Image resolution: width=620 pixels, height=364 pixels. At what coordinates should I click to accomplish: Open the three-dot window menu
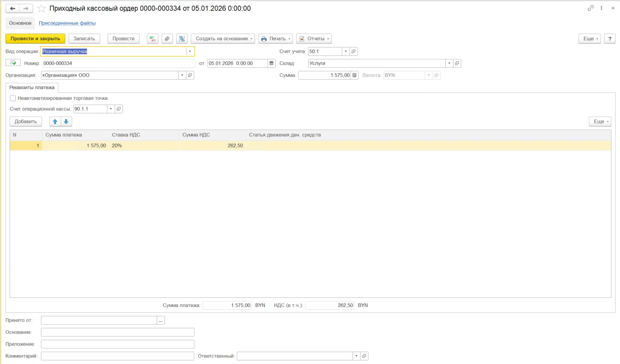601,8
